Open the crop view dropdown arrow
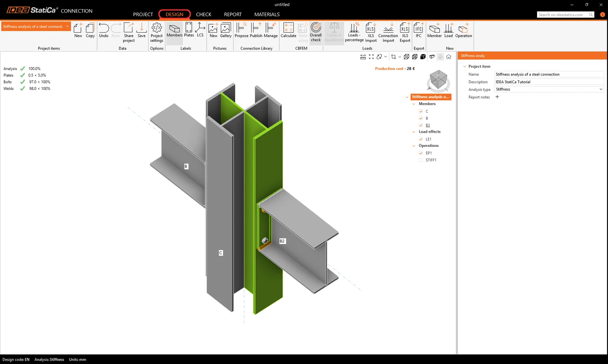 (400, 57)
